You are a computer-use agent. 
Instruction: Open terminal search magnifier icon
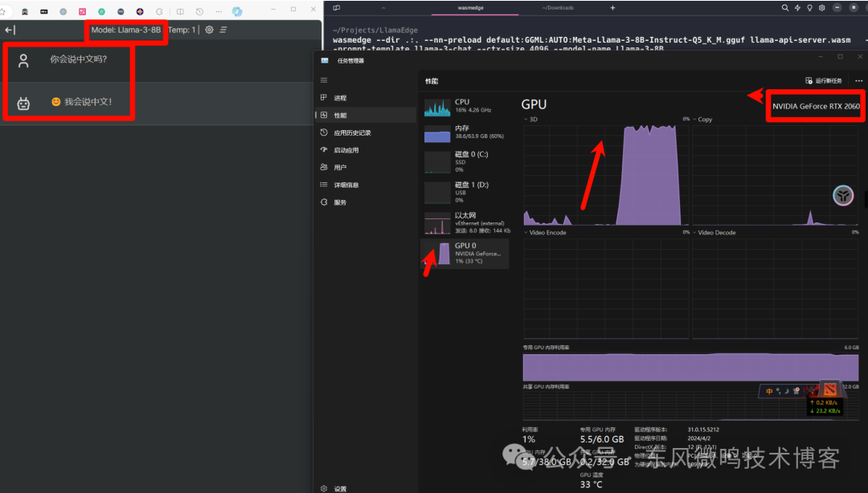pos(785,8)
